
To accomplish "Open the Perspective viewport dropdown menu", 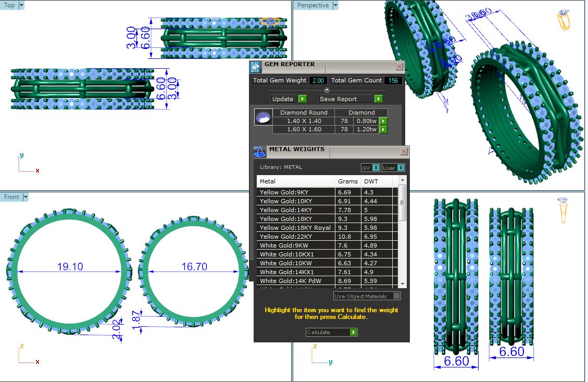I will coord(335,5).
